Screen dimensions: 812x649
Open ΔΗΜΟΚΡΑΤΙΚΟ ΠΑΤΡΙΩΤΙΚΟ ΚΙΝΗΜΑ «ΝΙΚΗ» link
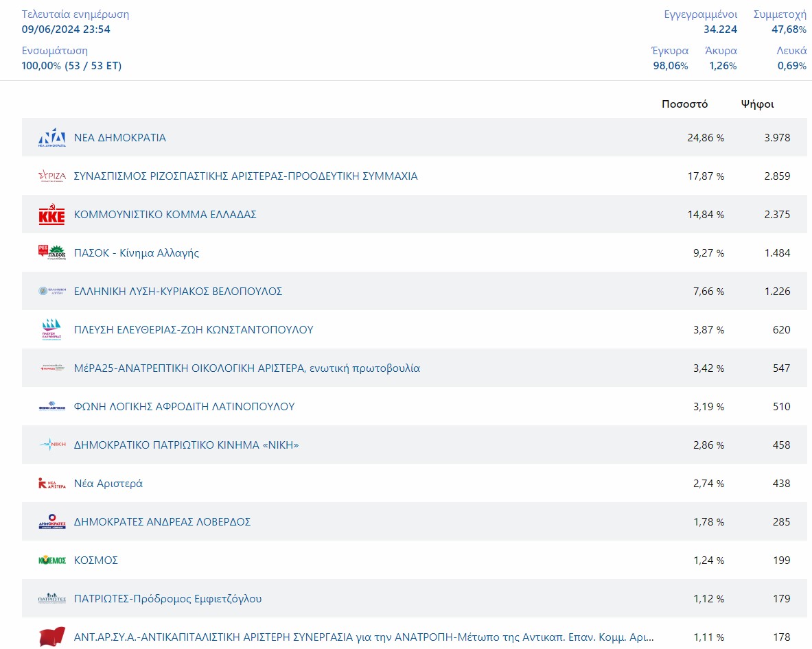(x=187, y=445)
